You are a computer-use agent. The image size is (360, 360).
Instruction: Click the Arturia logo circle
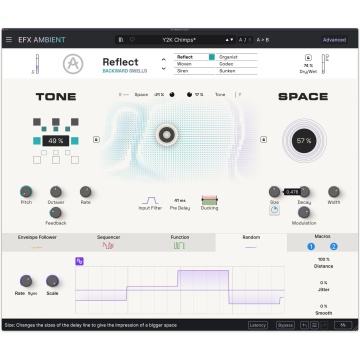tap(73, 64)
